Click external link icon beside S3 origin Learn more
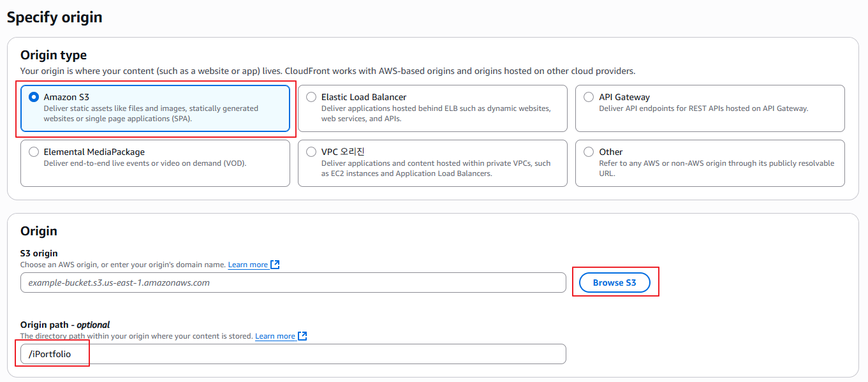The image size is (868, 382). [x=276, y=265]
